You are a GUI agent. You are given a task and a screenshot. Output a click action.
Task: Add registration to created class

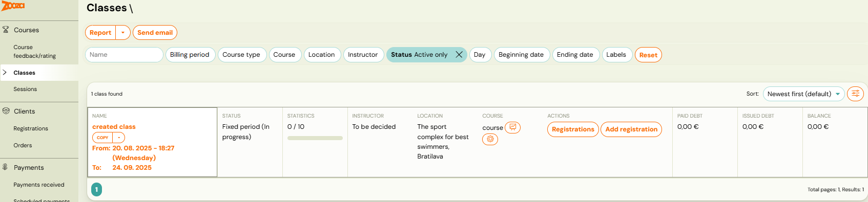pyautogui.click(x=631, y=129)
